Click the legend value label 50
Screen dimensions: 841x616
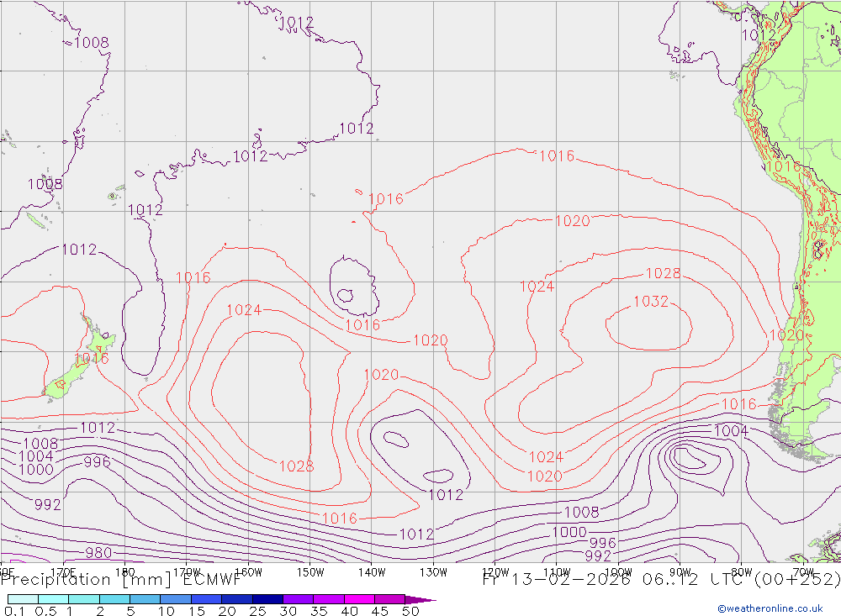pyautogui.click(x=410, y=611)
